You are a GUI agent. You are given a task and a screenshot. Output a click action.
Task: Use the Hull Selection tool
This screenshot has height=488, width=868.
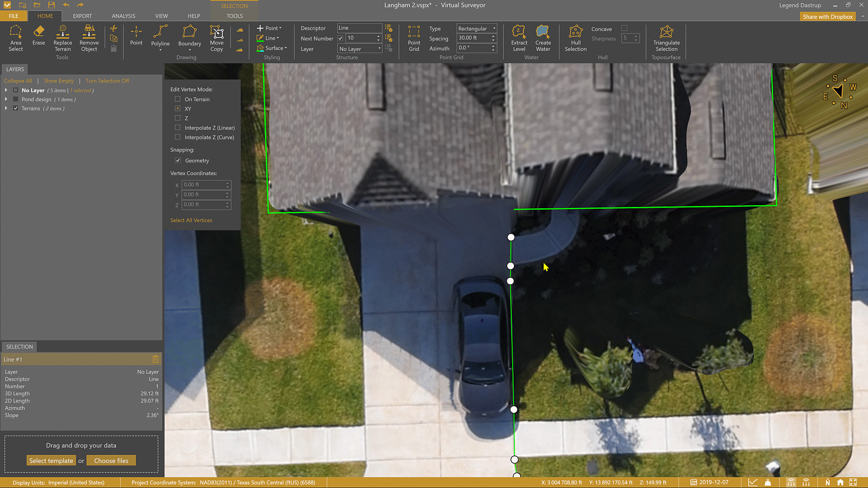click(x=576, y=38)
